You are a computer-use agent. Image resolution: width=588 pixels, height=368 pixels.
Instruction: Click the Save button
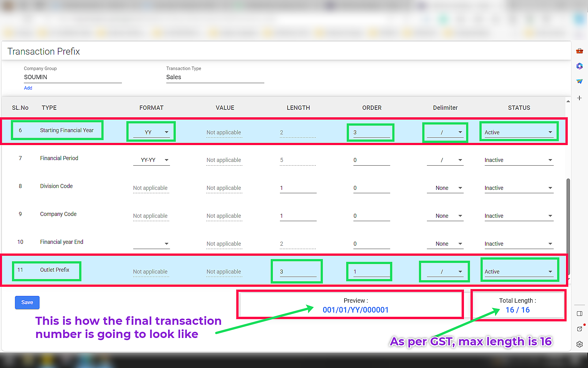pos(27,302)
